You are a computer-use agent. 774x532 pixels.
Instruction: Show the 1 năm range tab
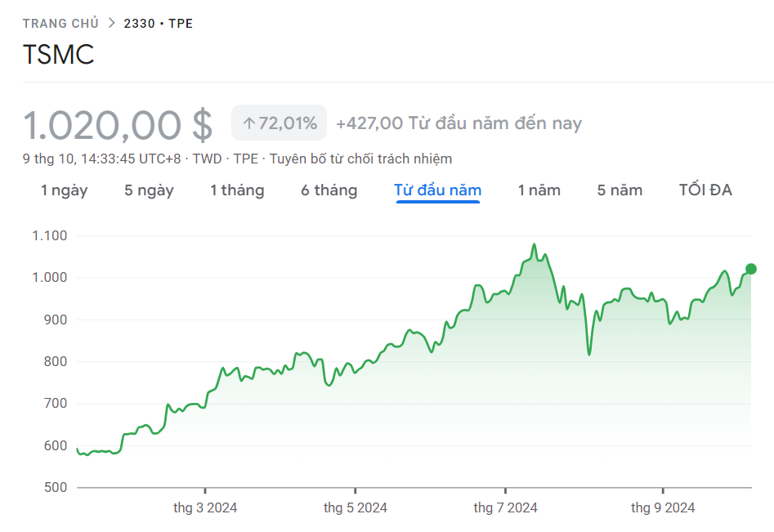(539, 190)
